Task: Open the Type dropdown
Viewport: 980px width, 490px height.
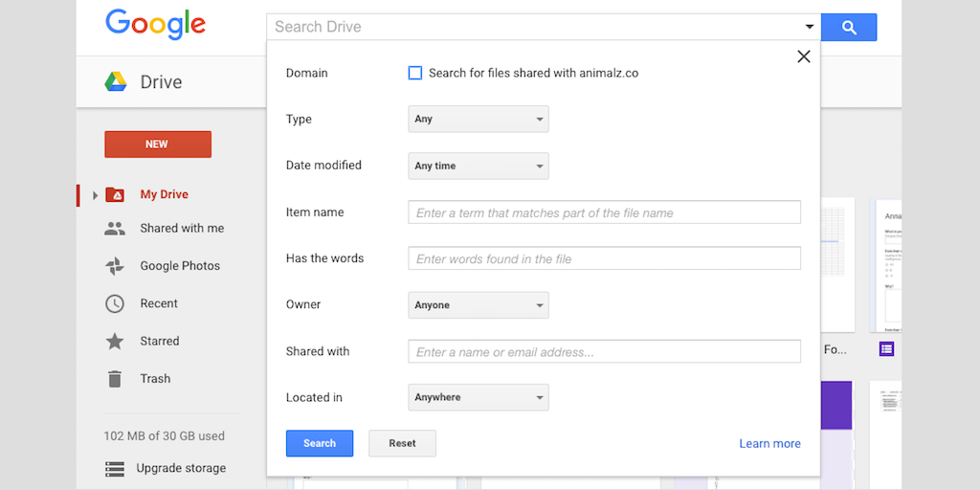Action: (478, 120)
